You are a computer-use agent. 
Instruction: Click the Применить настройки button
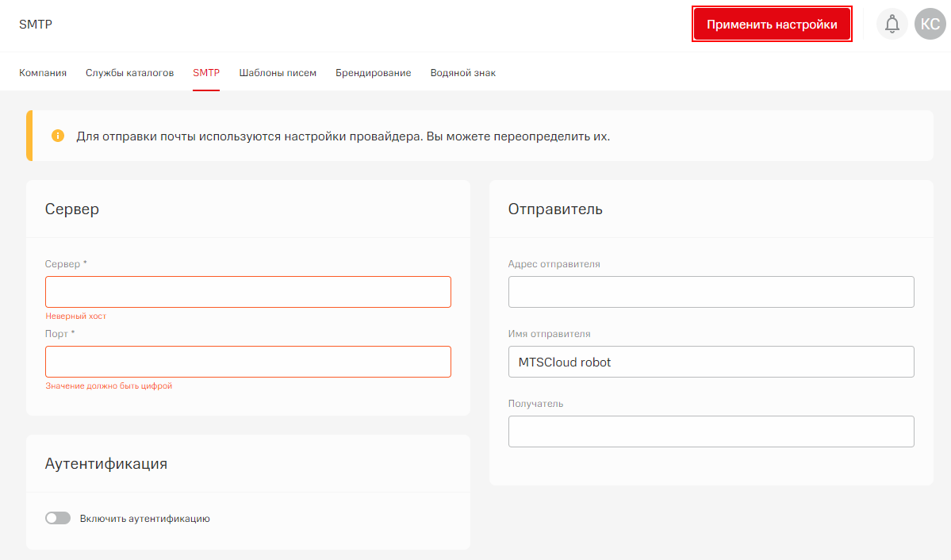772,25
